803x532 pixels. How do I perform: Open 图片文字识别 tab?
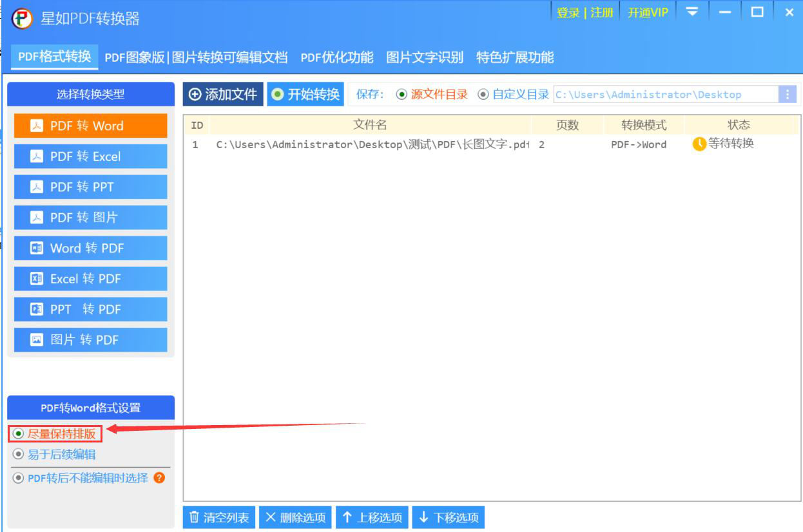click(x=425, y=57)
